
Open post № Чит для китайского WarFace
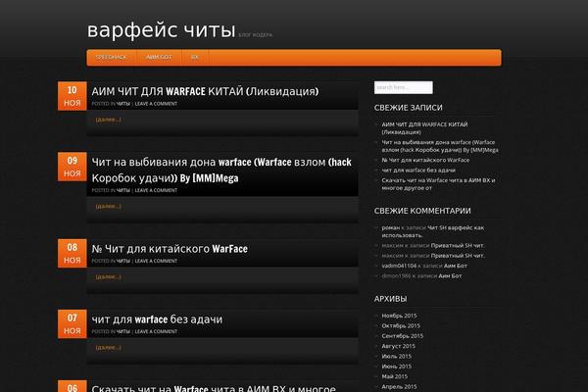click(170, 249)
